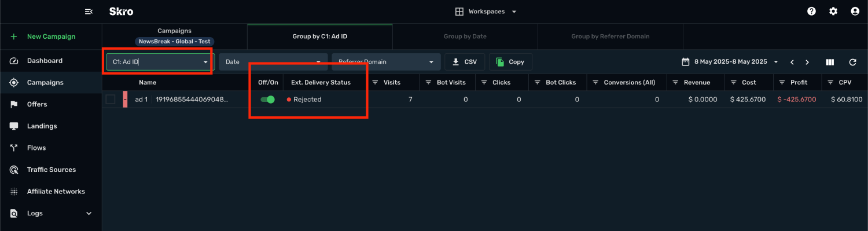Click the New Campaign button

tap(51, 36)
